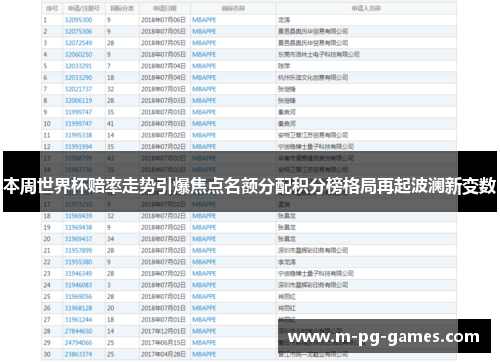
Task: Open application number 31969056
Action: pos(78,297)
